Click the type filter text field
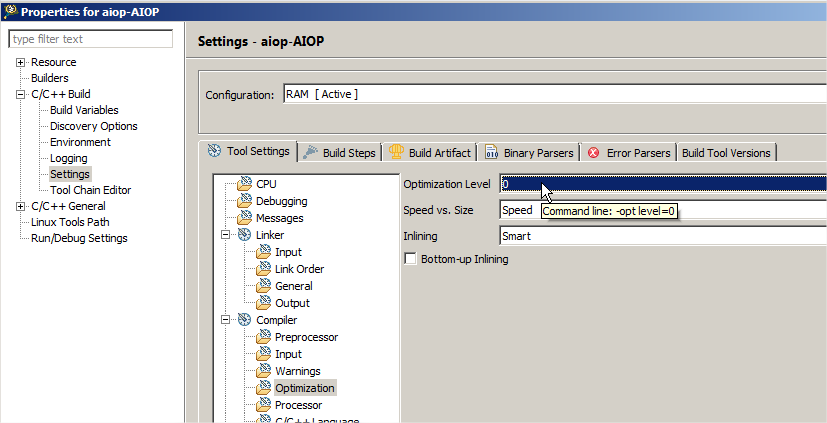 91,39
